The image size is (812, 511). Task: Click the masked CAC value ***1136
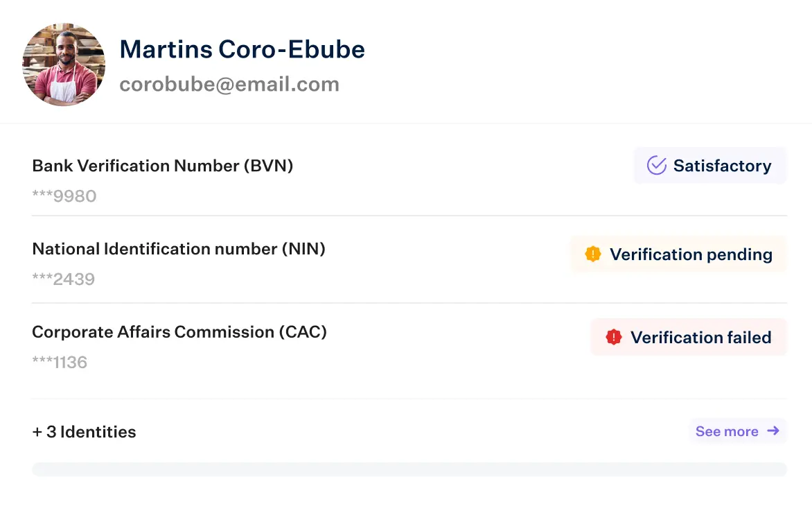pyautogui.click(x=60, y=362)
